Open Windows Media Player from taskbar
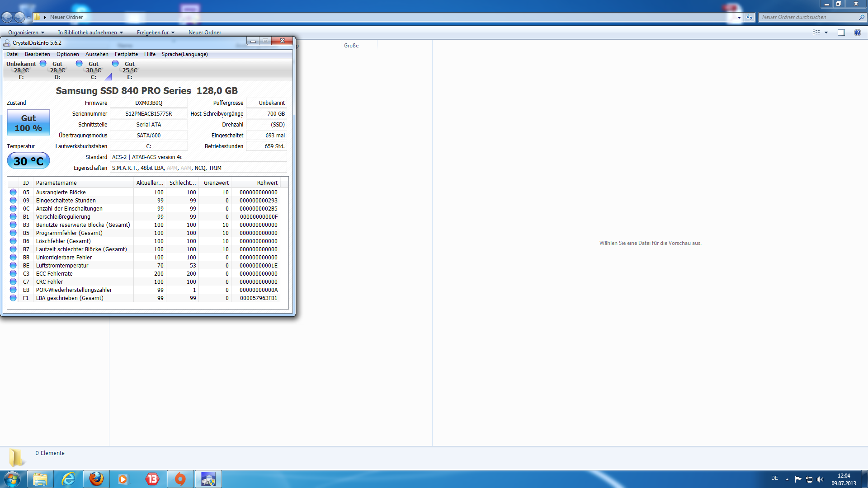The image size is (868, 488). 123,479
